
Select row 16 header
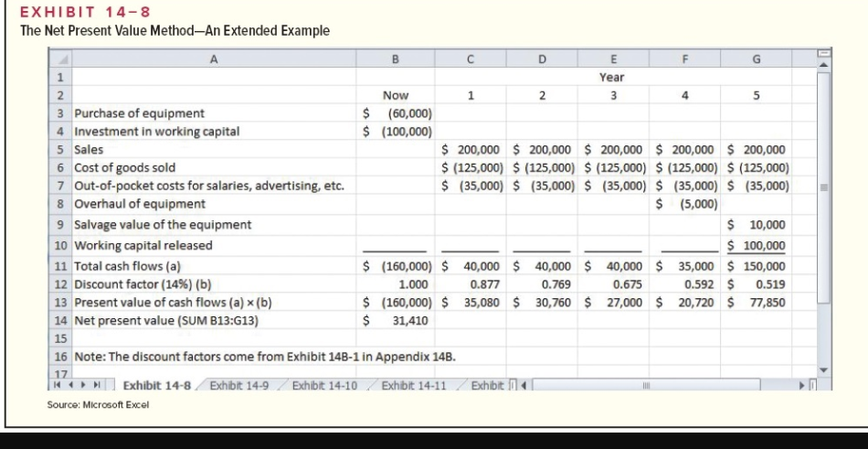pyautogui.click(x=61, y=357)
